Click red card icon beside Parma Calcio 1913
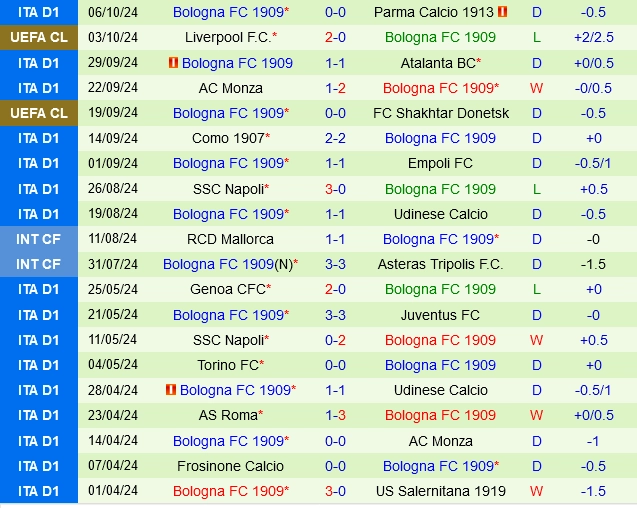This screenshot has height=508, width=637. click(x=503, y=12)
